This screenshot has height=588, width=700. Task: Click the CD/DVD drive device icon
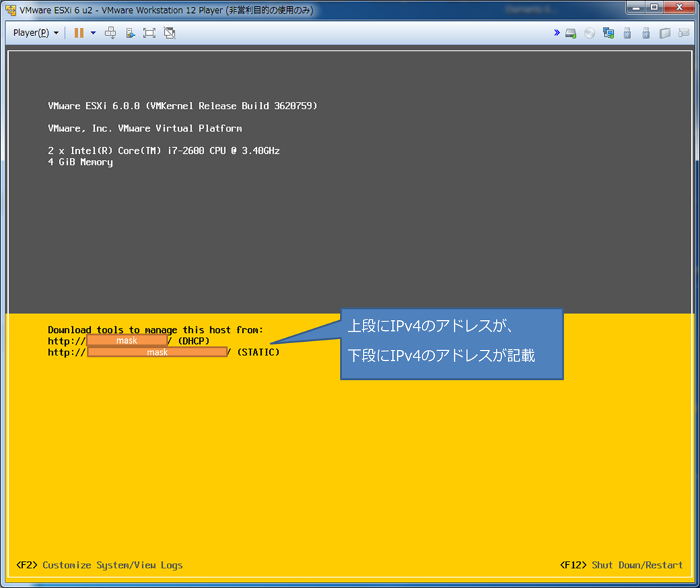click(589, 33)
